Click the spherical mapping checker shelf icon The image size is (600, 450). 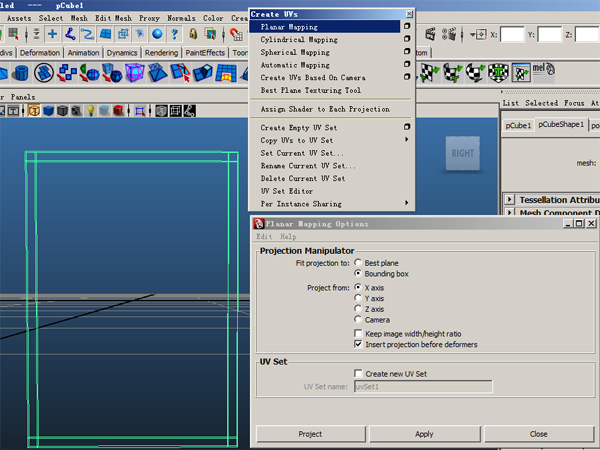pyautogui.click(x=475, y=73)
